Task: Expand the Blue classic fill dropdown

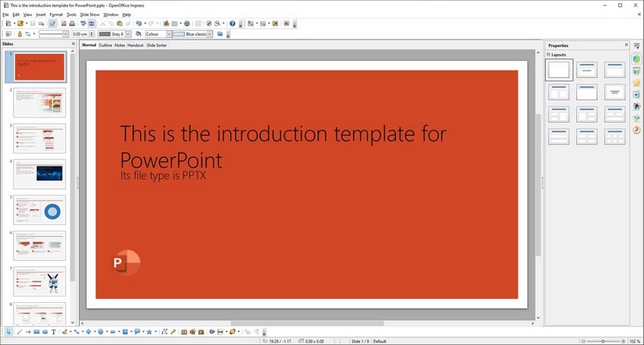Action: tap(210, 34)
